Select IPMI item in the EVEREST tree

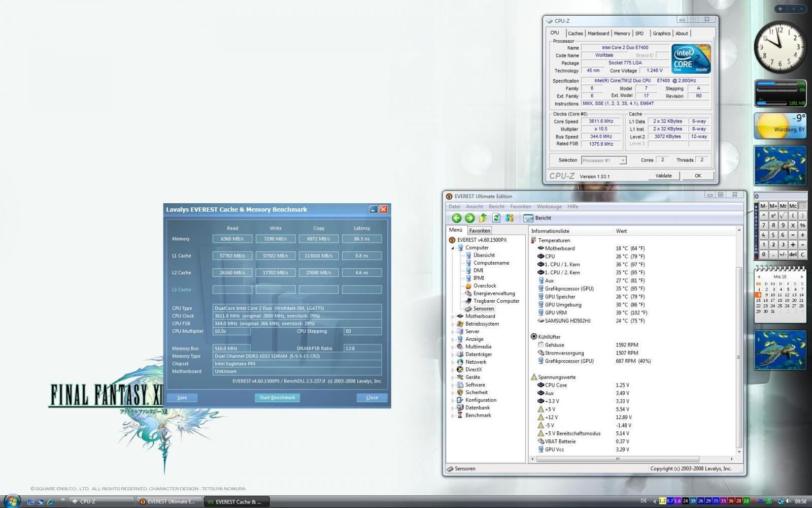click(x=479, y=278)
